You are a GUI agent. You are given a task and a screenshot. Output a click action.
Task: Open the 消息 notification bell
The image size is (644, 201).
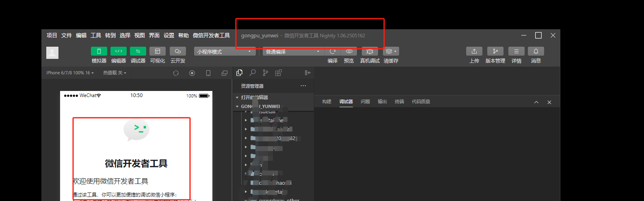pyautogui.click(x=536, y=51)
